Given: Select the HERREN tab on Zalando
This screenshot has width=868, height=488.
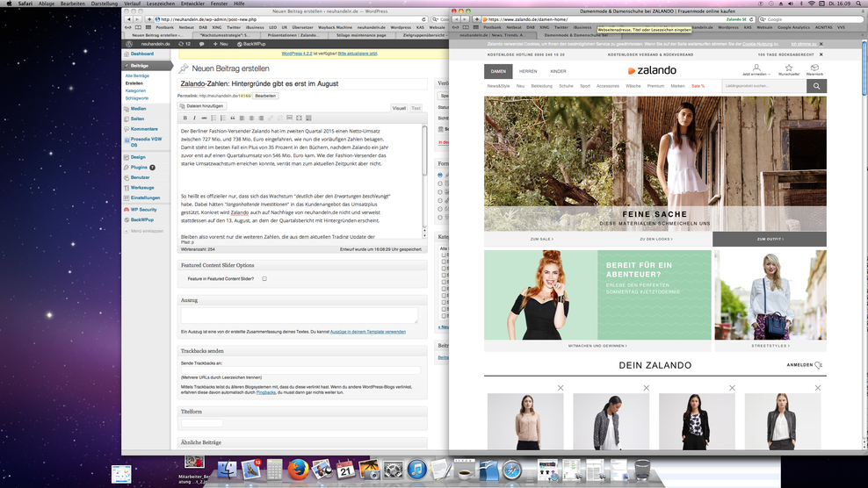Looking at the screenshot, I should 527,71.
